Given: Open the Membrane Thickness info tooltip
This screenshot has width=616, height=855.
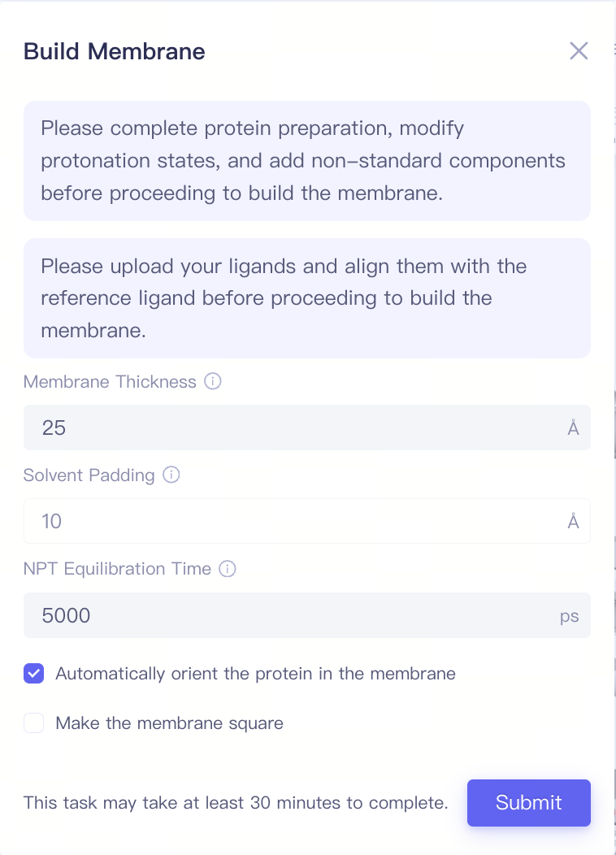Looking at the screenshot, I should point(212,382).
